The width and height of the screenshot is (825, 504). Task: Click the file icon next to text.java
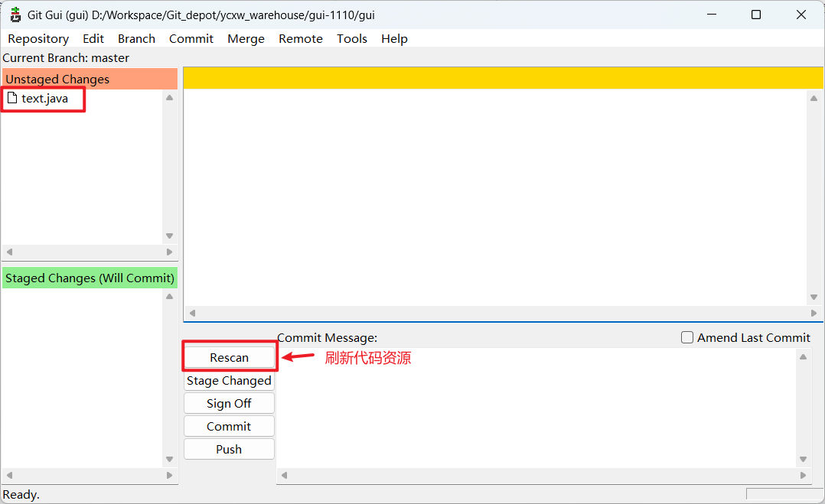pos(12,99)
